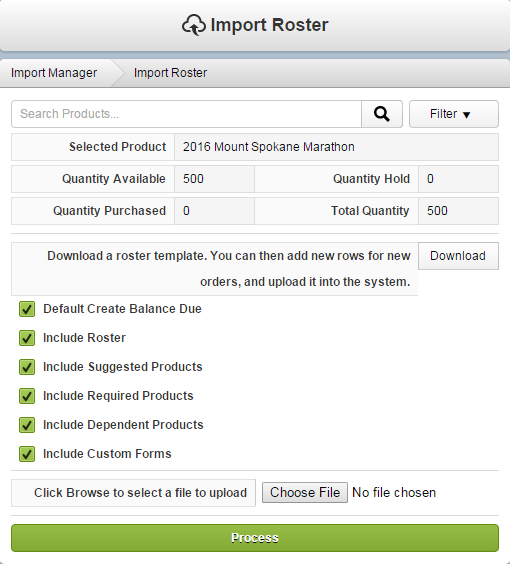The image size is (510, 564).
Task: Click the green Process button
Action: (255, 538)
